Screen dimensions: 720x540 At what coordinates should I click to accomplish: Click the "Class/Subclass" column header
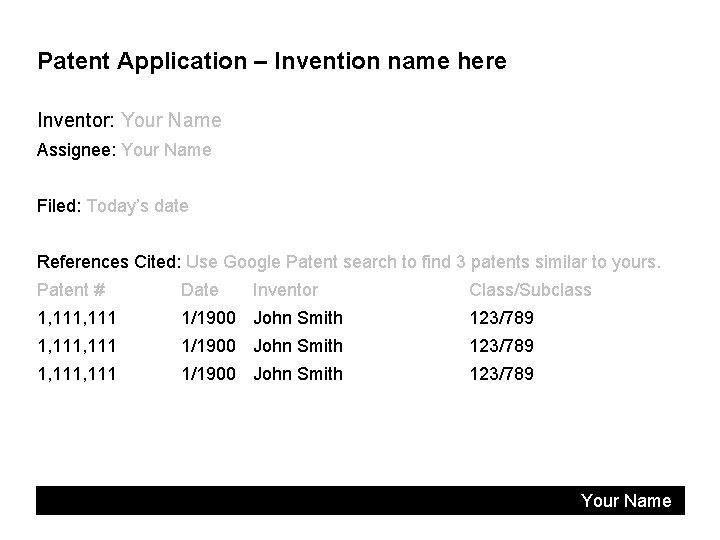(530, 291)
